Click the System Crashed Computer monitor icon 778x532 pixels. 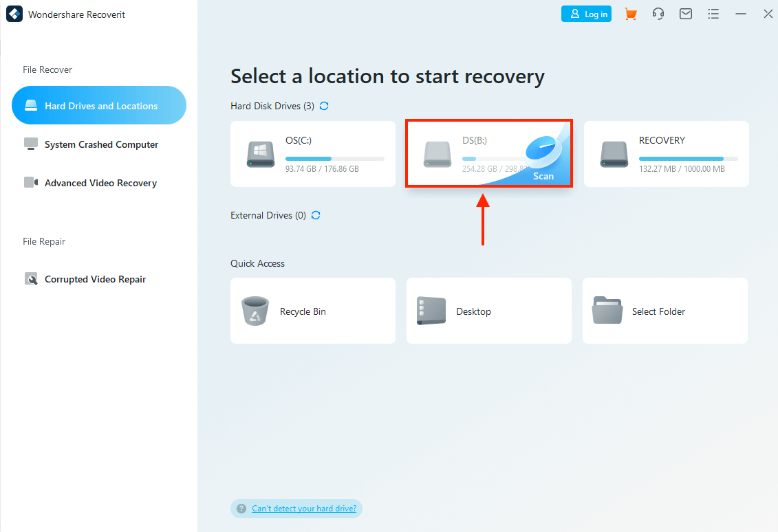point(31,144)
